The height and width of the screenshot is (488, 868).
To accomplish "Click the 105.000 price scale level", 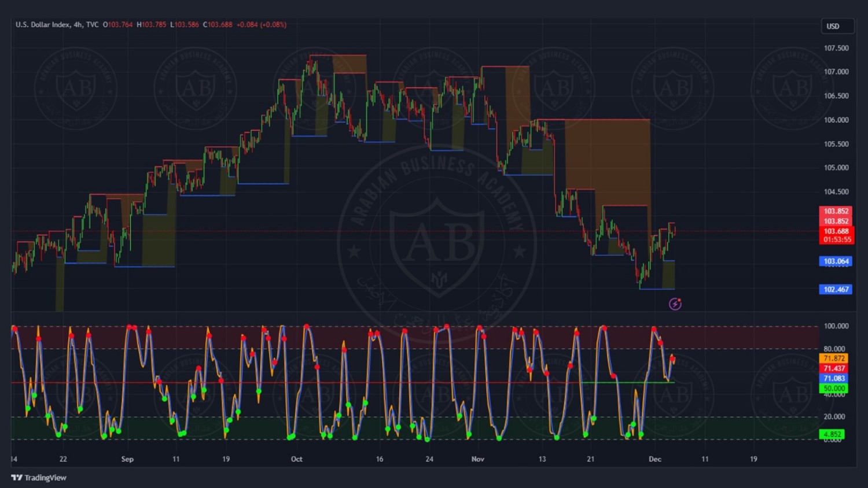I will pyautogui.click(x=836, y=168).
